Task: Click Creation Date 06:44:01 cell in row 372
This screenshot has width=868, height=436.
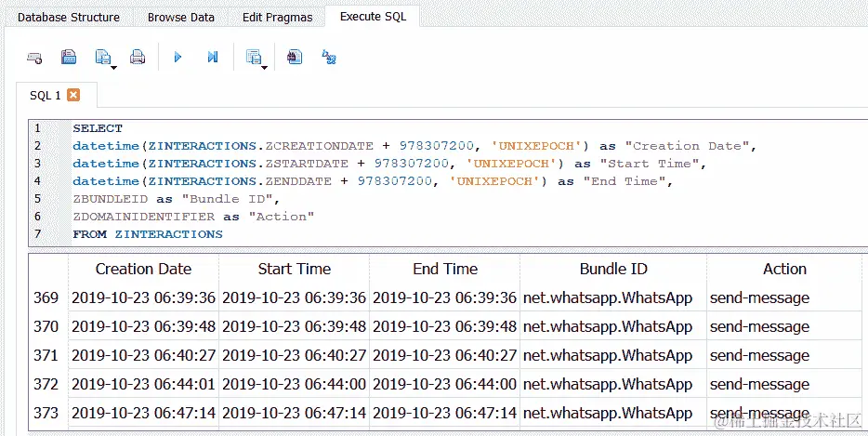Action: [x=143, y=385]
